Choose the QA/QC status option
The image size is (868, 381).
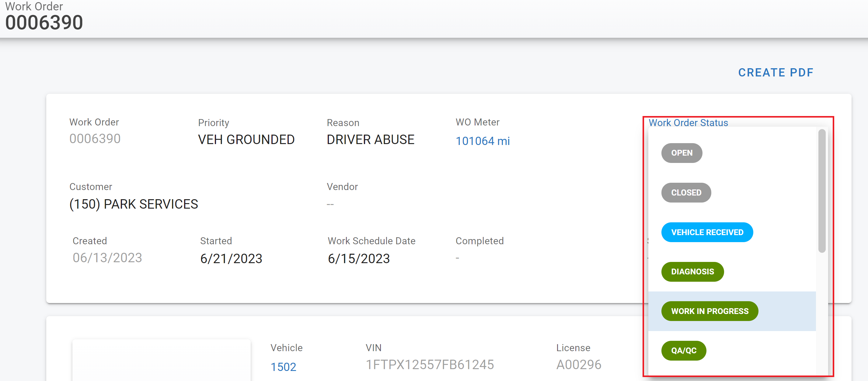[683, 351]
